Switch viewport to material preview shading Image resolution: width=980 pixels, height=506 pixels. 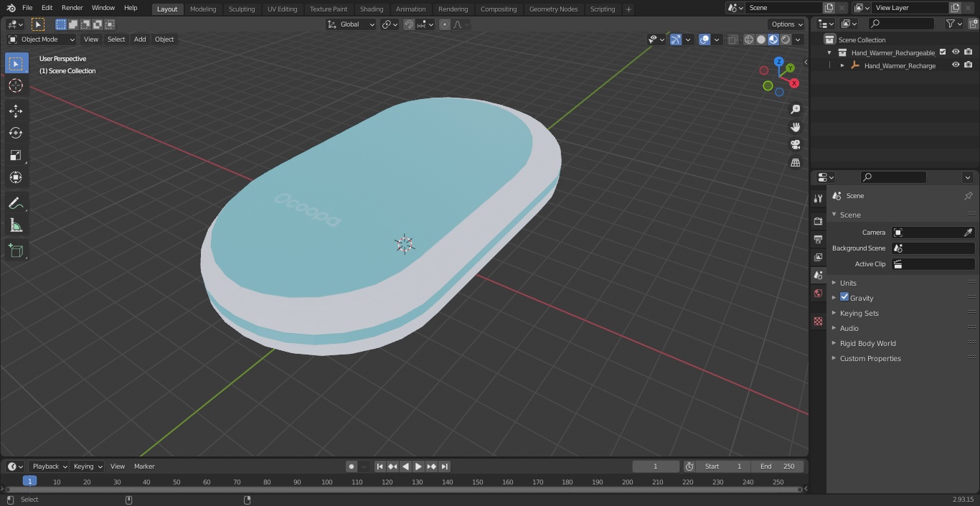[773, 39]
